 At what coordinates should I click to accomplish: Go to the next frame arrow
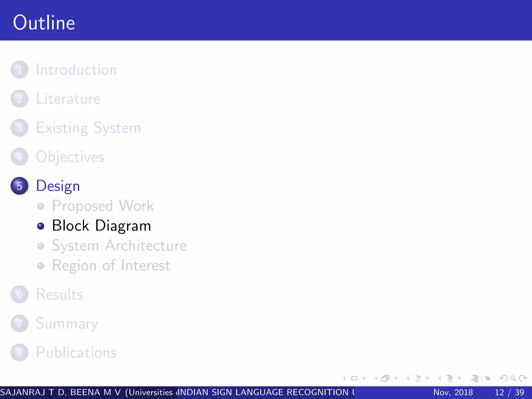[x=396, y=378]
